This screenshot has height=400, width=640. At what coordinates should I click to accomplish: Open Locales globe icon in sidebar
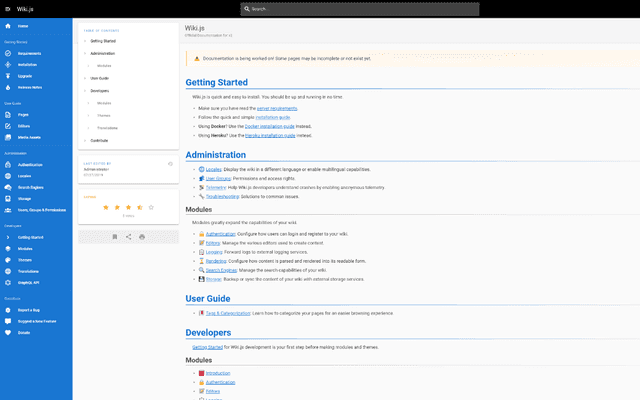(x=8, y=176)
